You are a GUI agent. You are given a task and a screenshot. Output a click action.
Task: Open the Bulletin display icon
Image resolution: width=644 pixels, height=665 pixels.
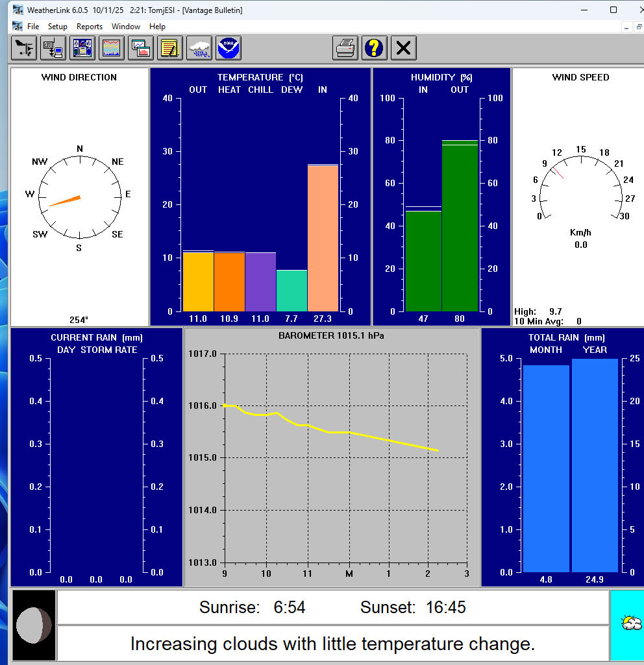pos(83,48)
